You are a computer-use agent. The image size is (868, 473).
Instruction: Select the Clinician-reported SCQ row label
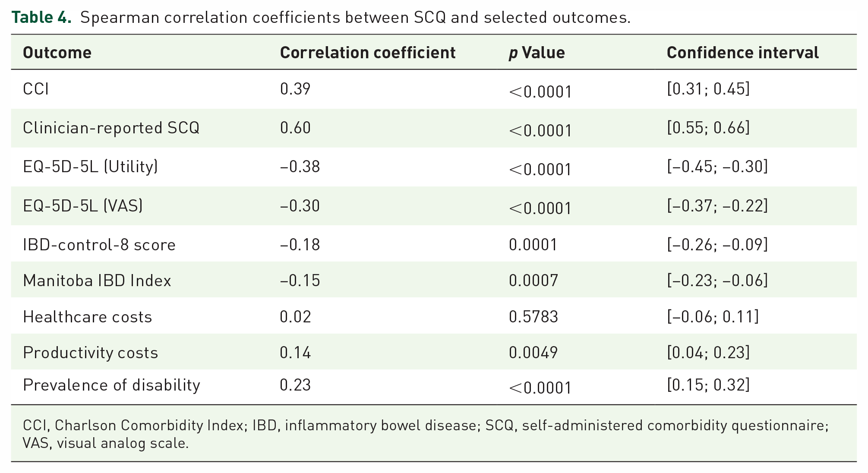111,128
